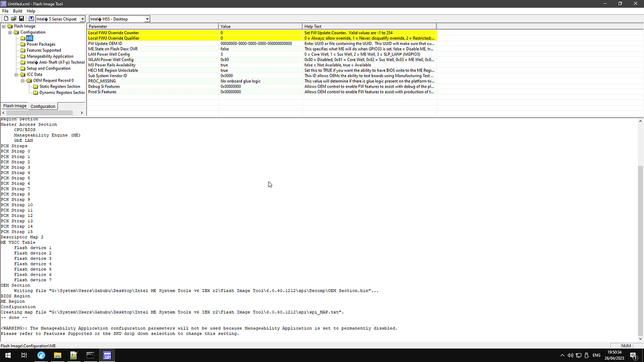Collapse the OEM Request Record 0 node
The width and height of the screenshot is (644, 362).
(x=23, y=81)
